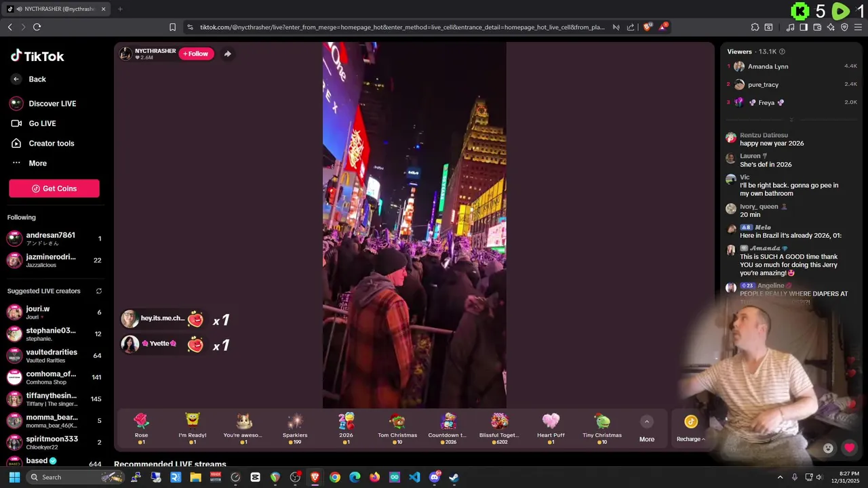Expand the Recharge coins option
The width and height of the screenshot is (868, 488).
point(691,429)
